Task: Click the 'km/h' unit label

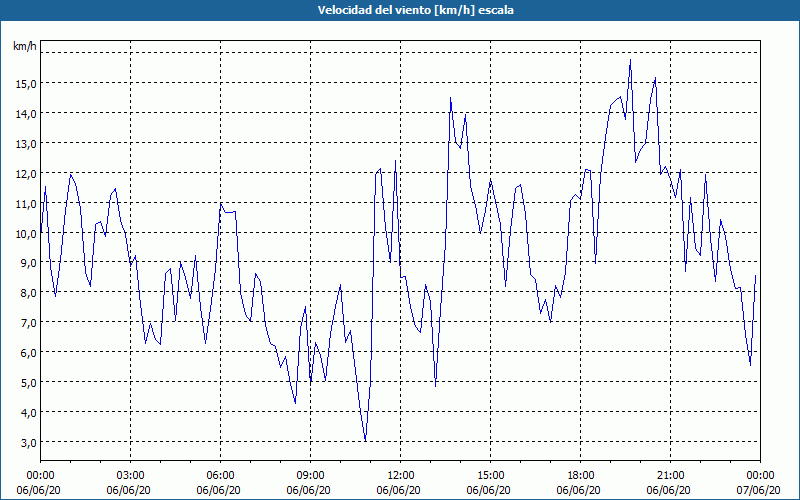Action: [x=24, y=46]
